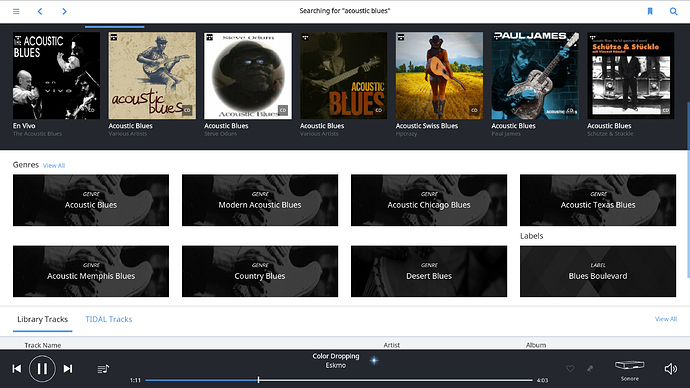This screenshot has width=690, height=388.
Task: Go back with the left arrow
Action: (40, 11)
